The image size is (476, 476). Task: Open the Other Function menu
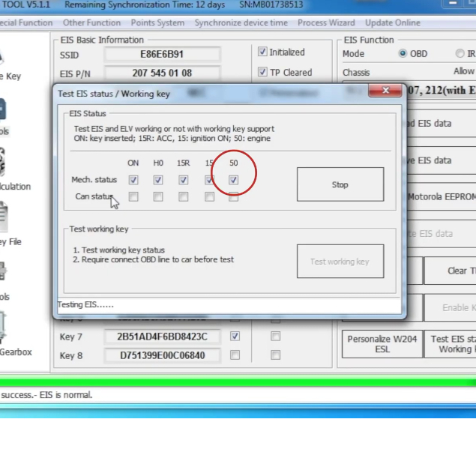(x=91, y=22)
